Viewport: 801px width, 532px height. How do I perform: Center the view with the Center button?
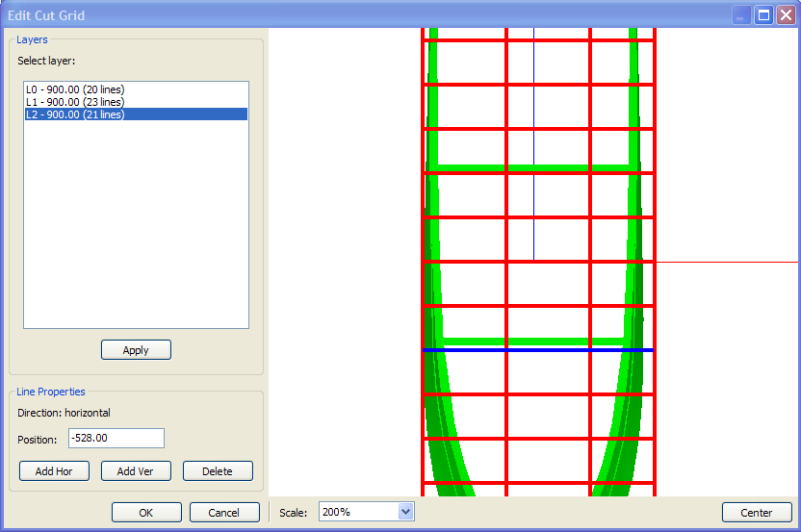coord(757,513)
